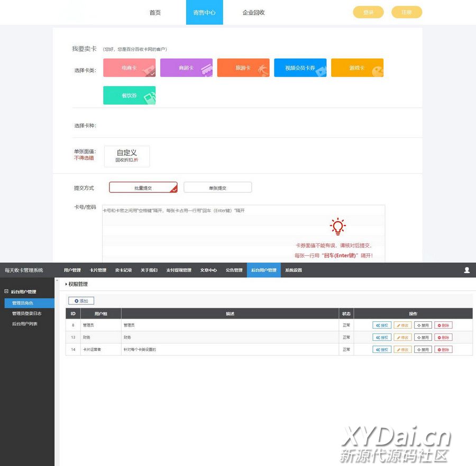The image size is (476, 466).
Task: Go to 卡片管理 in admin menu
Action: (98, 270)
